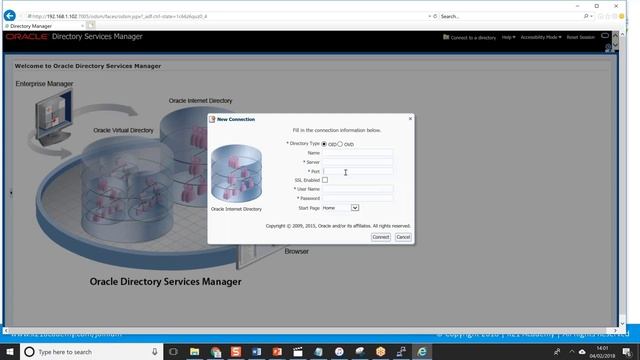
Task: Click the Internet Explorer taskbar icon
Action: 422,352
